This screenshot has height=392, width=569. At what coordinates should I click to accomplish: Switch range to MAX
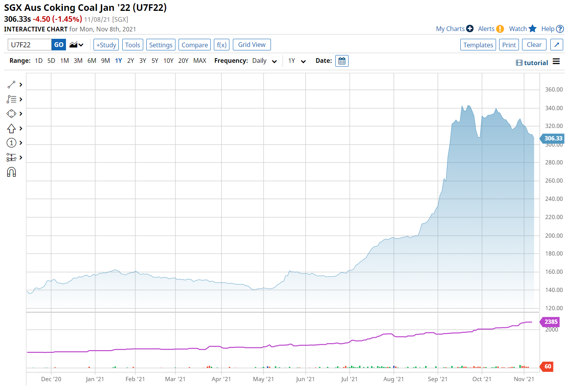(x=199, y=61)
